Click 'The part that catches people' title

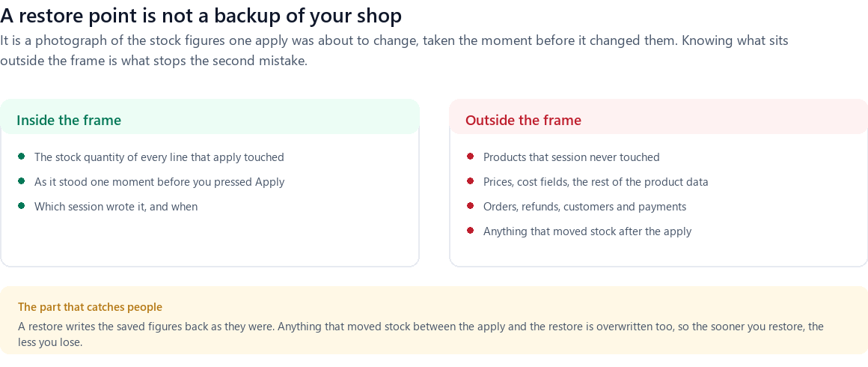90,307
